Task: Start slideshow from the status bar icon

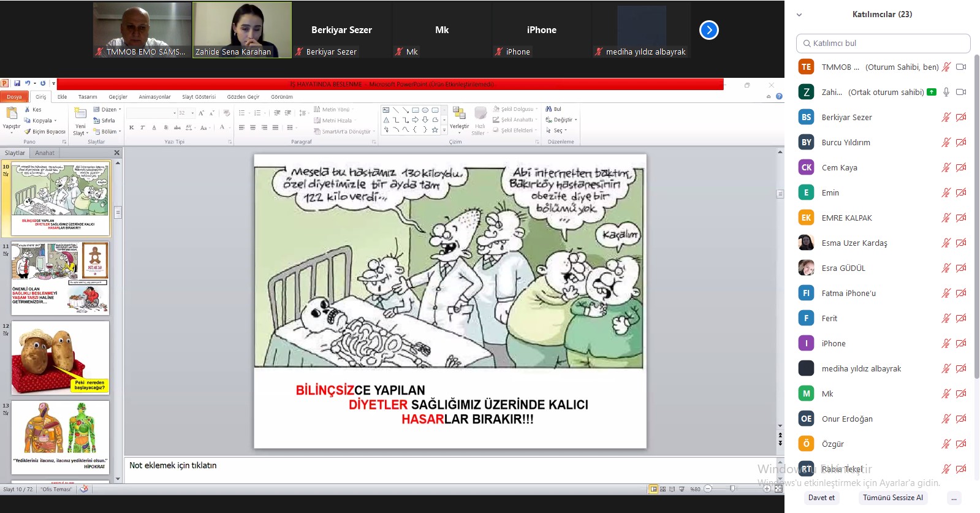Action: (682, 489)
